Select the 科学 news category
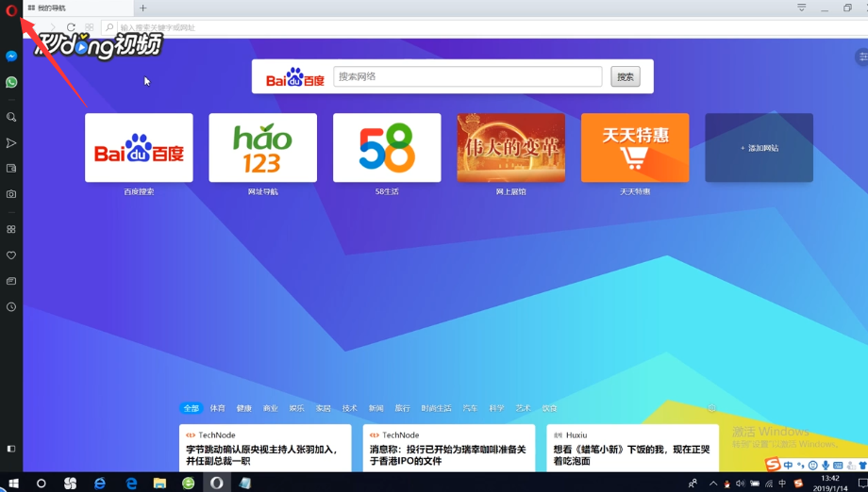The image size is (868, 492). 496,408
